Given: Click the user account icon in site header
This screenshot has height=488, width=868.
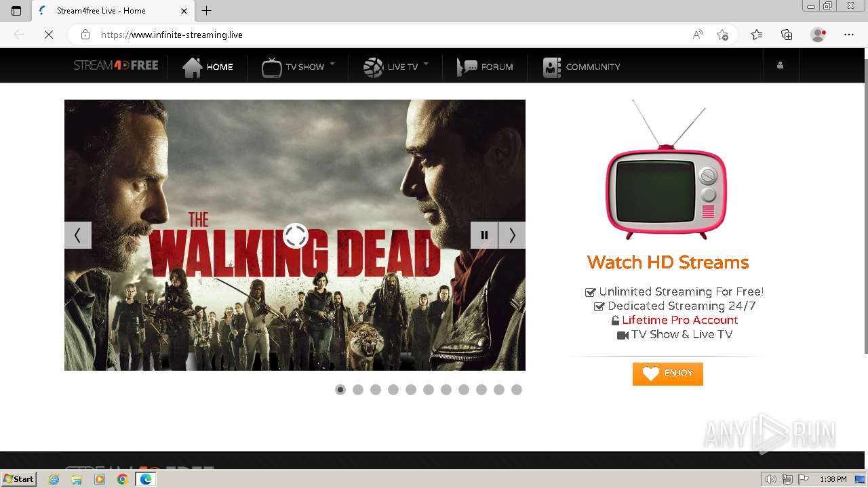Looking at the screenshot, I should (780, 66).
